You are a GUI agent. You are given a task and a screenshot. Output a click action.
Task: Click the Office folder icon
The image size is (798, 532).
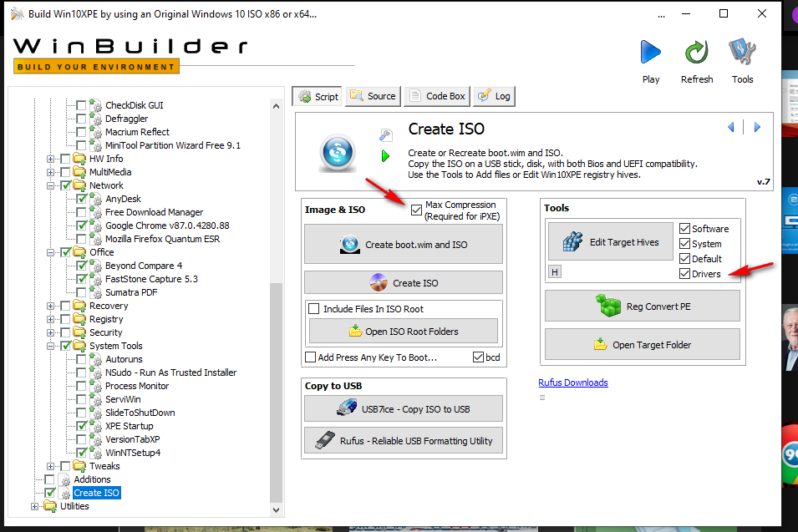(x=79, y=251)
